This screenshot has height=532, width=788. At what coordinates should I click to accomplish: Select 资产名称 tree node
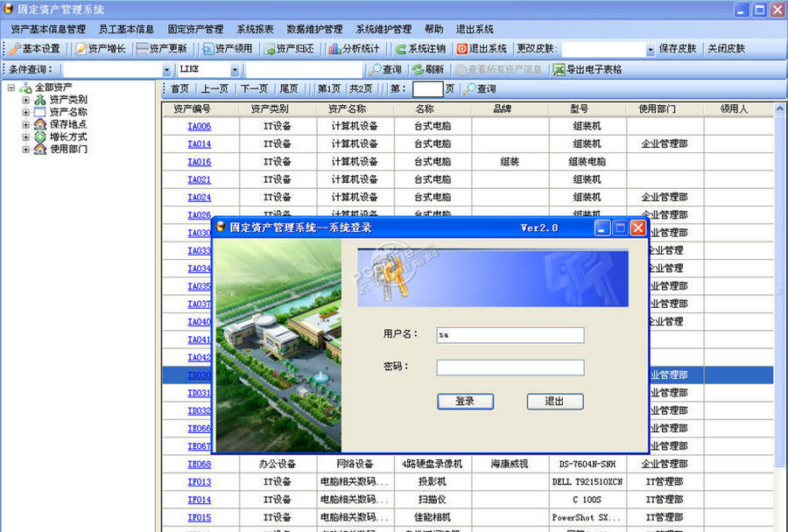[x=68, y=112]
